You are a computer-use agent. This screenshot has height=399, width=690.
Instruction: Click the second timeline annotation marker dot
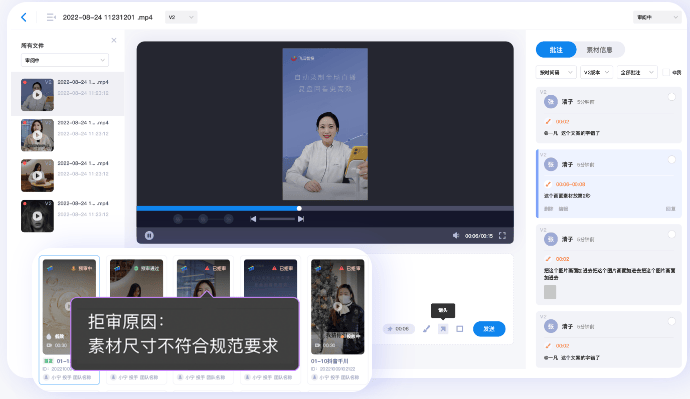pyautogui.click(x=203, y=219)
